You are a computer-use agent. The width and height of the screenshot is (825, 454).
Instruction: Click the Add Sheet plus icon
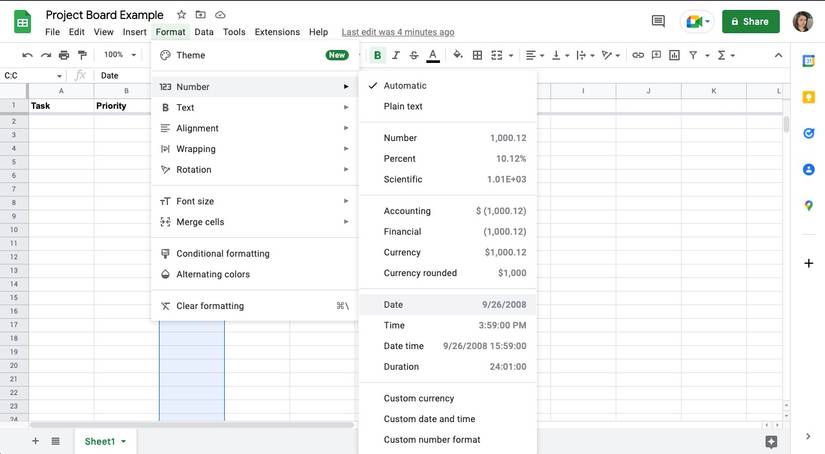[x=35, y=441]
